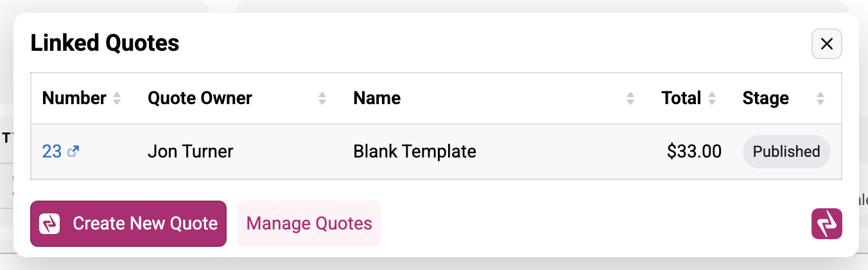Close the Linked Quotes dialog
The height and width of the screenshot is (270, 868).
(827, 44)
